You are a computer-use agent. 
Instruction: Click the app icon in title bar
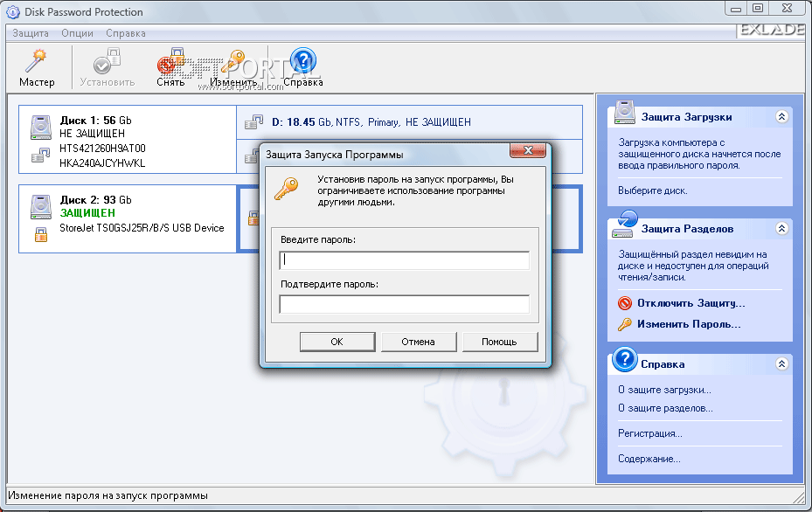point(12,12)
